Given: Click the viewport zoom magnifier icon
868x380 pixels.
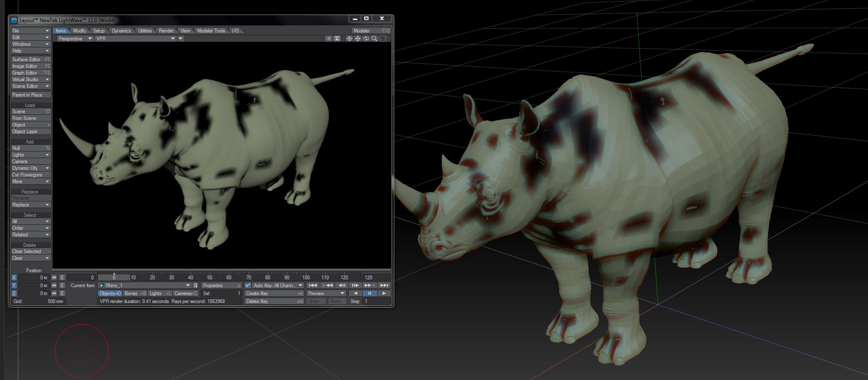Looking at the screenshot, I should tap(374, 39).
